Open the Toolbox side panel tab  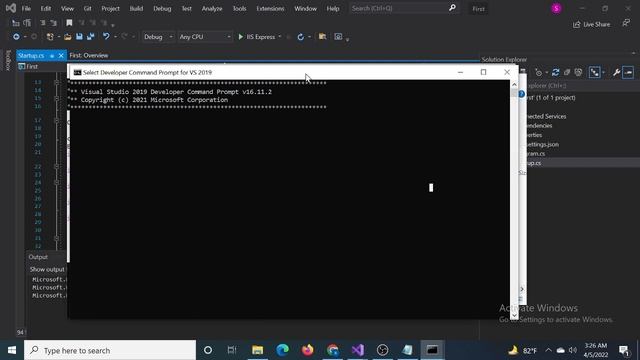(8, 60)
